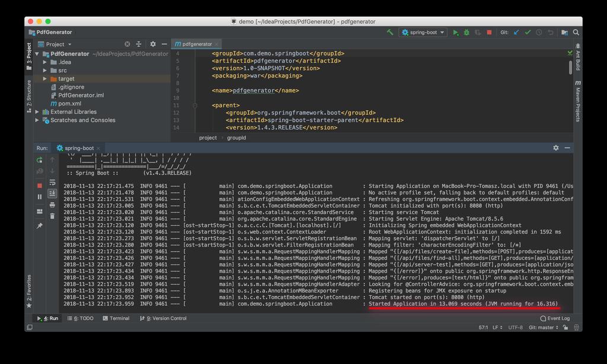Open the 2: Structure side tab
The image size is (607, 364).
[x=29, y=96]
